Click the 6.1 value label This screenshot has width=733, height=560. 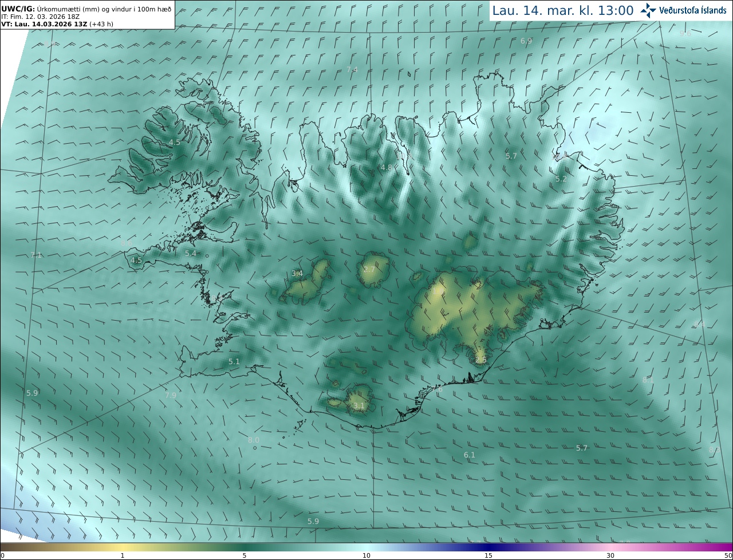pyautogui.click(x=470, y=455)
